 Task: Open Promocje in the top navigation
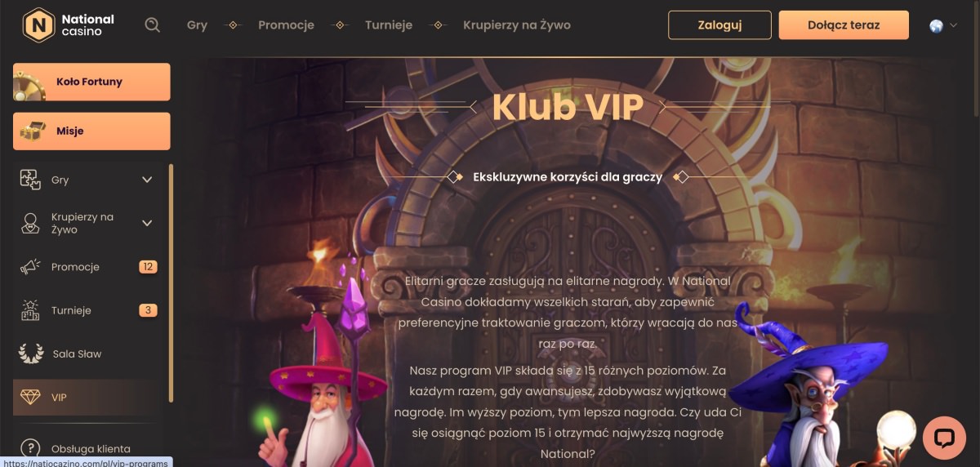coord(286,24)
